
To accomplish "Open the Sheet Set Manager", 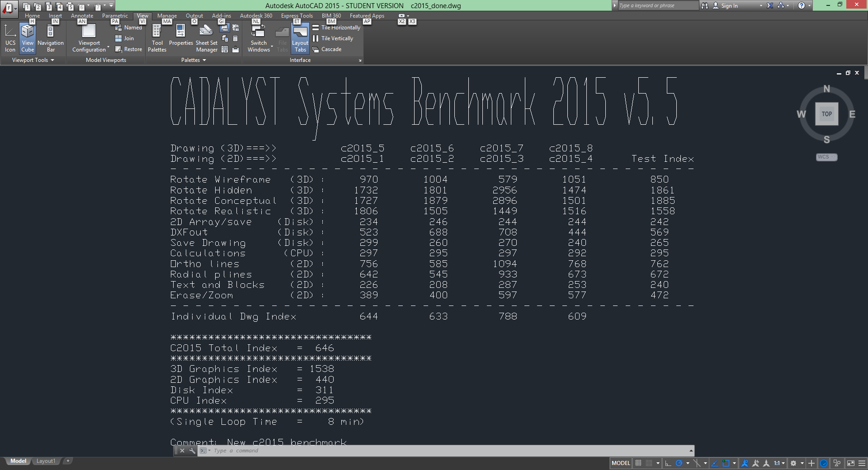I will point(206,38).
